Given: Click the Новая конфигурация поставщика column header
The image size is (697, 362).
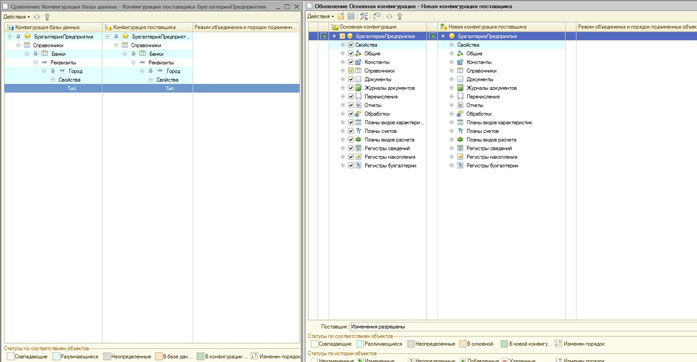Looking at the screenshot, I should tap(501, 27).
